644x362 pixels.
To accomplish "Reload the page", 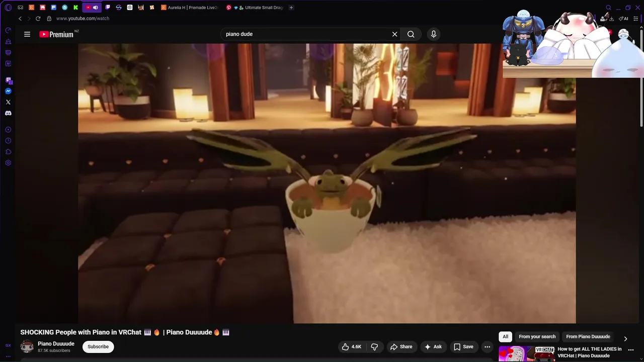I will click(38, 19).
